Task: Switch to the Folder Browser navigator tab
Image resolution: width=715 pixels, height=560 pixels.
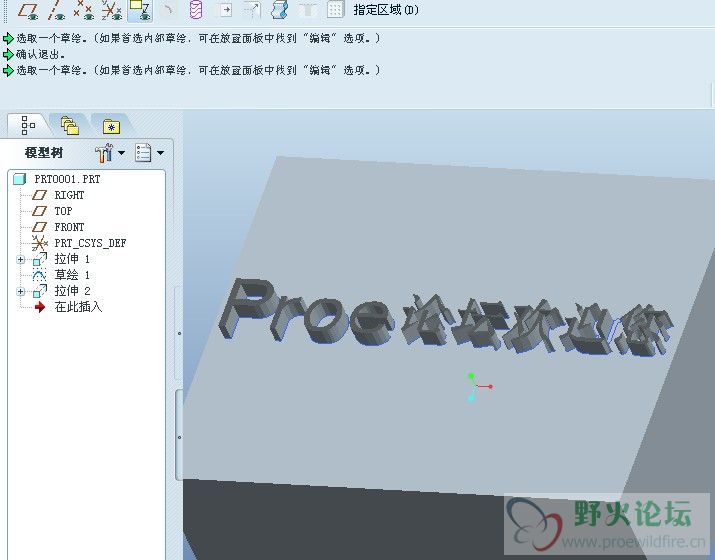Action: pos(70,125)
